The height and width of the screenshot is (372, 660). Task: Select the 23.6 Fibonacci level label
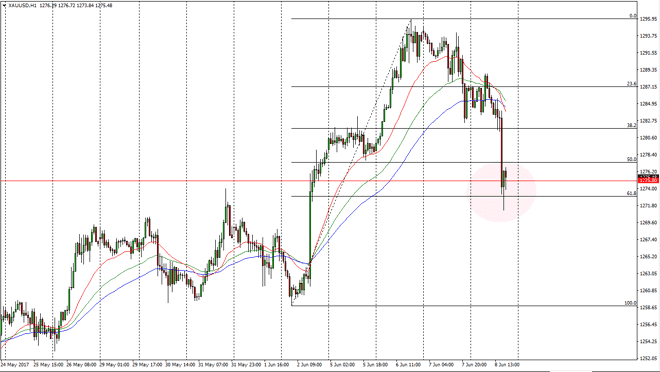[632, 84]
